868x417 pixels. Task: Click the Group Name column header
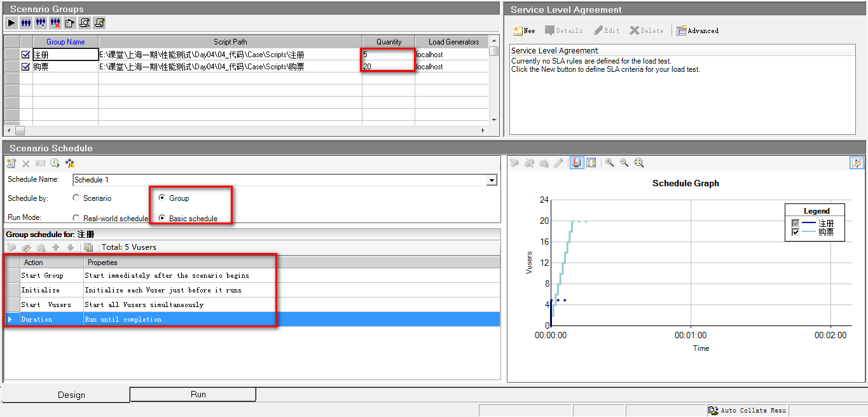[65, 42]
